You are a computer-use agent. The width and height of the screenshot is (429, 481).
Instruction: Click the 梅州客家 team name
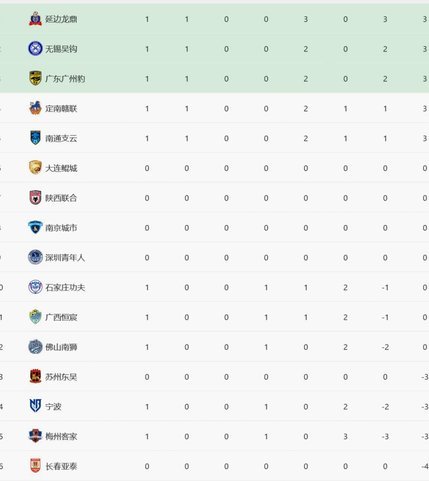tap(61, 436)
